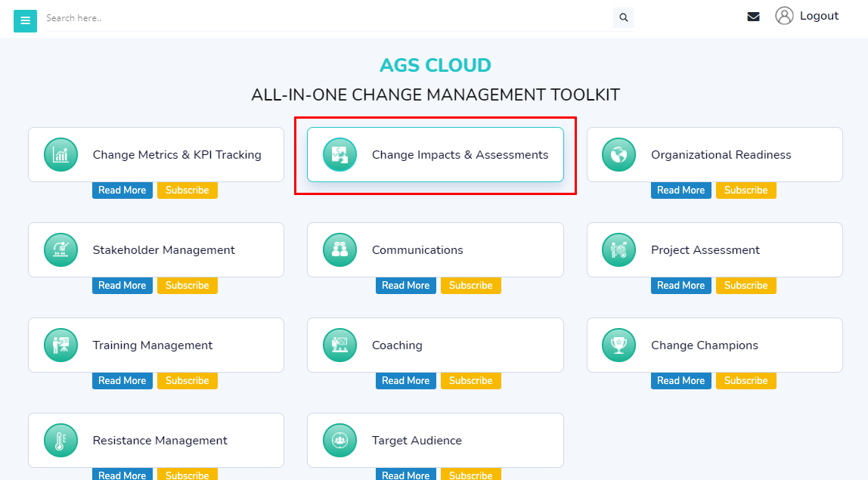Click the Resistance Management thermometer icon
868x480 pixels.
click(x=61, y=440)
